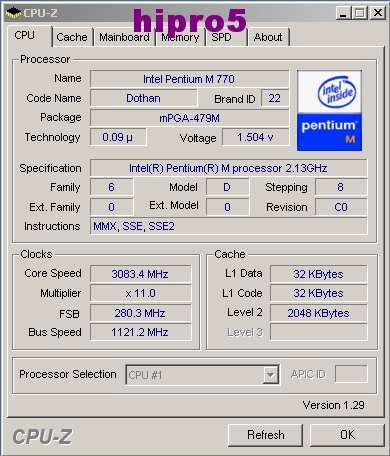Click the Specification text field
Image resolution: width=390 pixels, height=456 pixels.
229,168
